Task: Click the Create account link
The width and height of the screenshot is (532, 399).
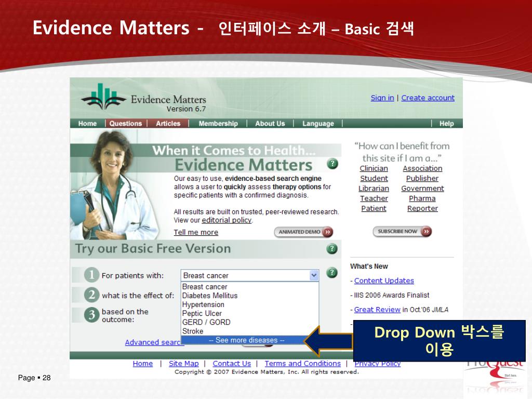Action: pos(428,98)
